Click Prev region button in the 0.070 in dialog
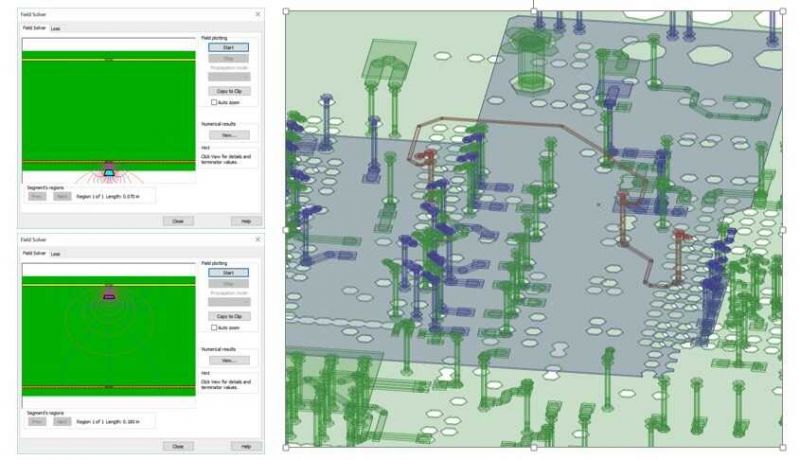The width and height of the screenshot is (800, 460). point(37,196)
